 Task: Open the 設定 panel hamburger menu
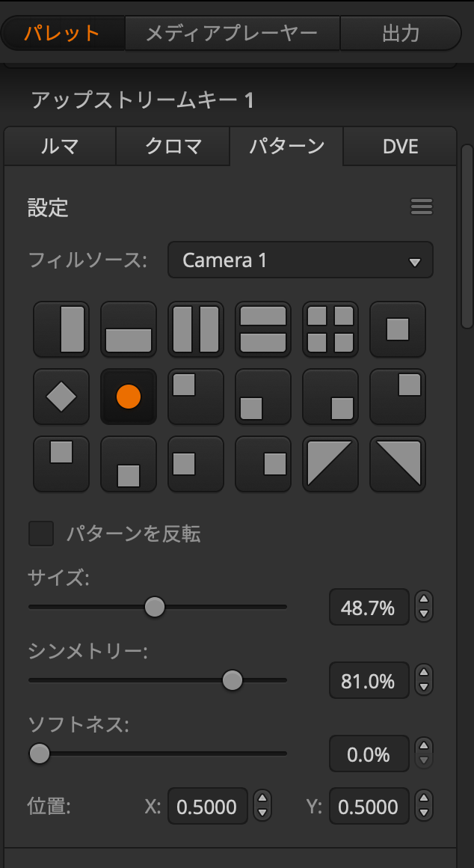tap(422, 207)
